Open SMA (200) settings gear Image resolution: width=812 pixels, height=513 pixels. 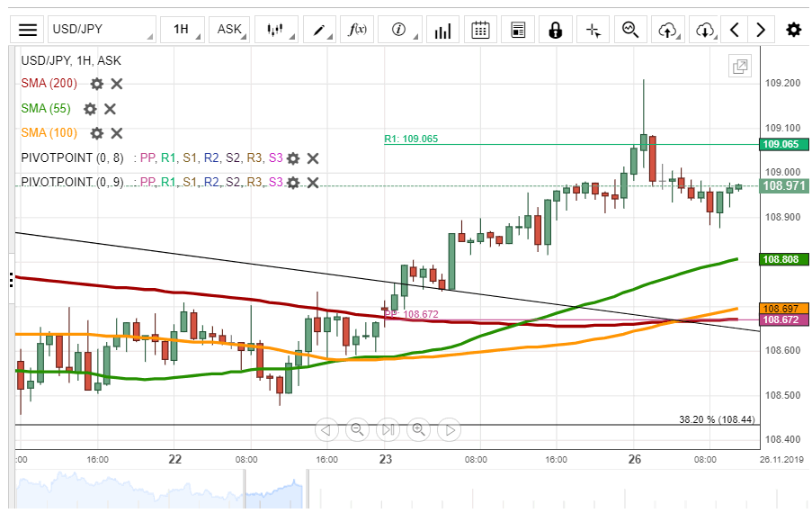[x=97, y=84]
